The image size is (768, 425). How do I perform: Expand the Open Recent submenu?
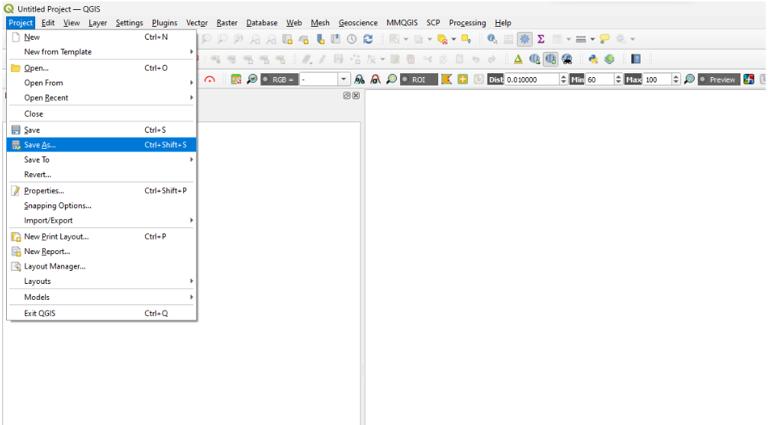[101, 98]
